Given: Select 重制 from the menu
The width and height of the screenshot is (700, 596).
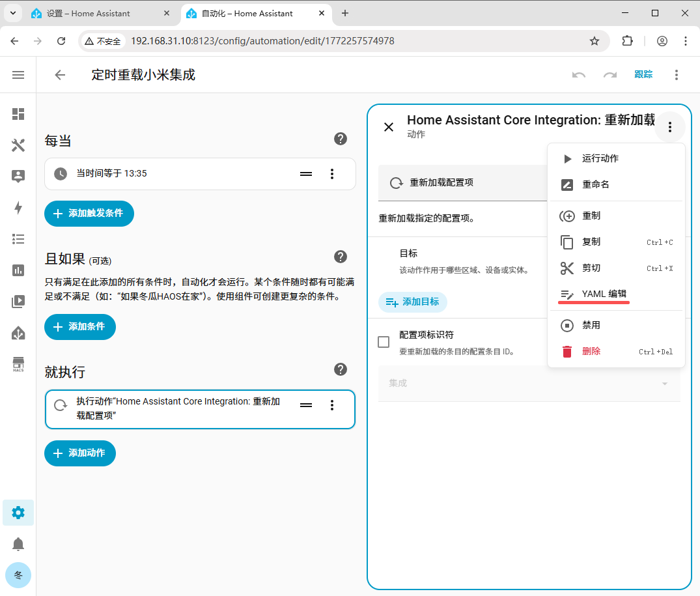Looking at the screenshot, I should [617, 216].
